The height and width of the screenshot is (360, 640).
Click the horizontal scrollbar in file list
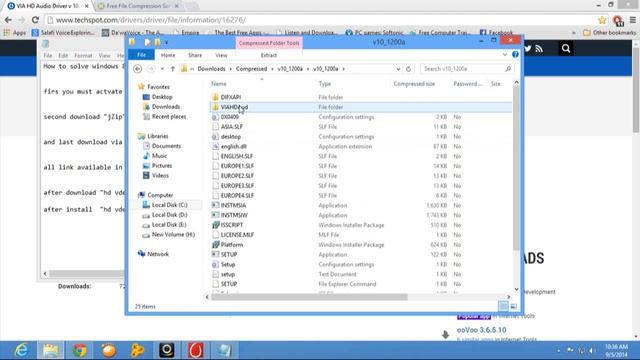click(309, 297)
